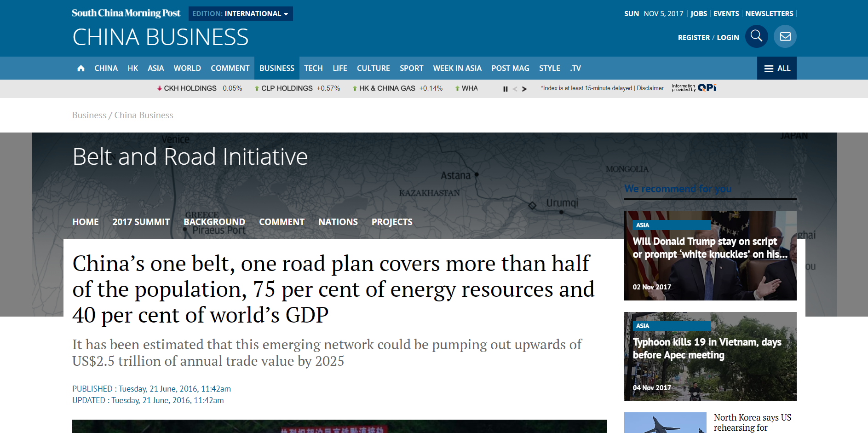Advance ticker with next arrow

524,89
